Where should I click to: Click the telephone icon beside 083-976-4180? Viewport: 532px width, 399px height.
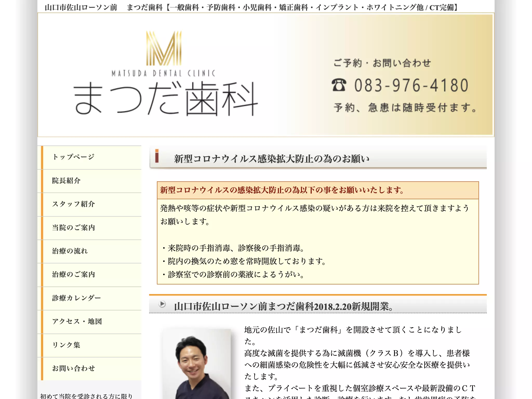pyautogui.click(x=339, y=85)
